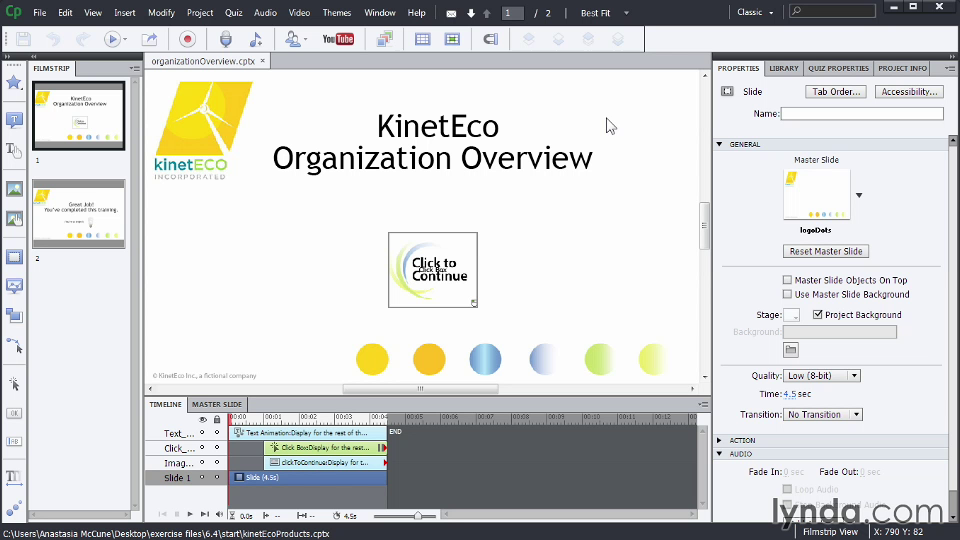Select the Click Box object on the stage
Viewport: 960px width, 540px height.
coord(433,269)
